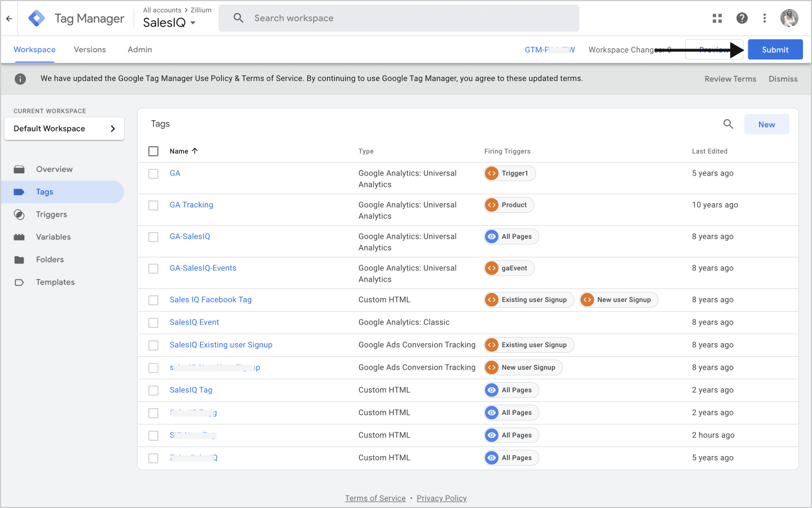Click the New user Signup chip in Google Ads row
Image resolution: width=812 pixels, height=508 pixels.
523,367
